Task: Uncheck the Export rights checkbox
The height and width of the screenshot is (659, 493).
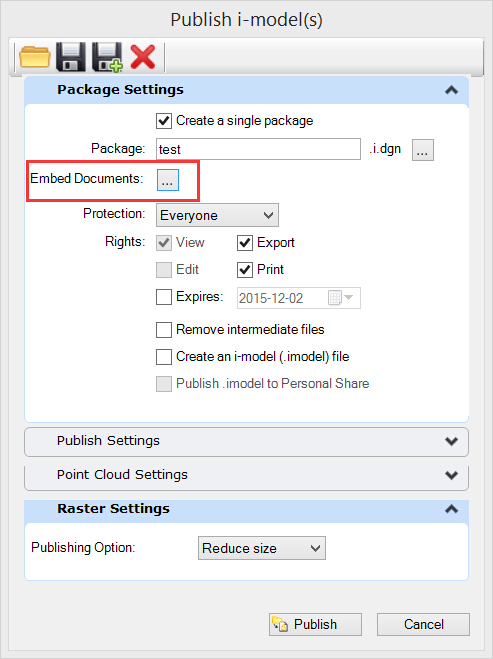Action: [245, 243]
